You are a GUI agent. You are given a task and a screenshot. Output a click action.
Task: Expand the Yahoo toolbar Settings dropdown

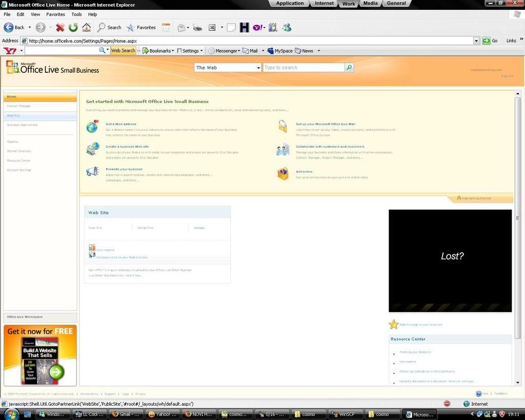pos(201,51)
